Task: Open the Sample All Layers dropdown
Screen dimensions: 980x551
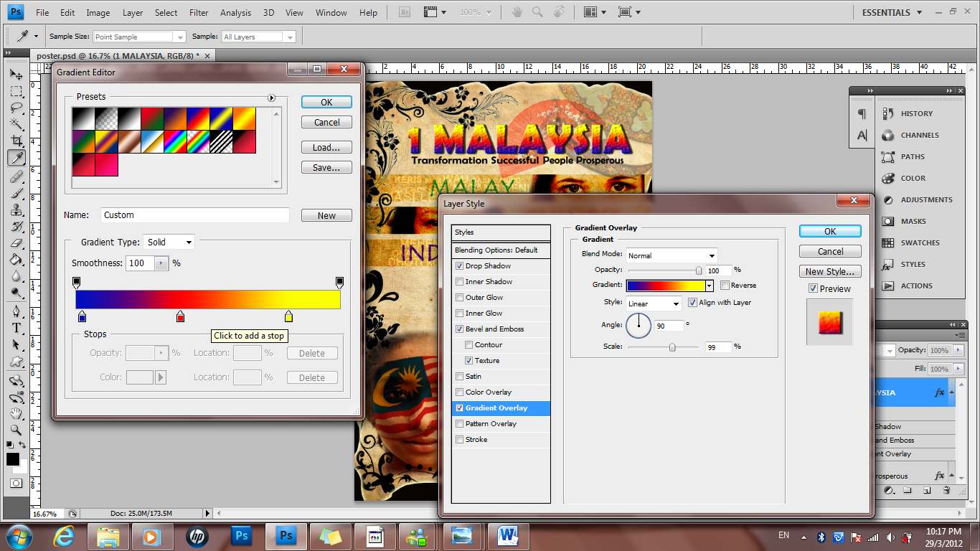Action: (258, 37)
